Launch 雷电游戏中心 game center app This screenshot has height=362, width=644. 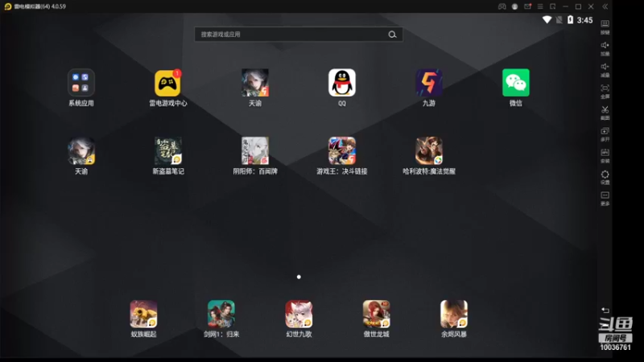click(x=167, y=83)
